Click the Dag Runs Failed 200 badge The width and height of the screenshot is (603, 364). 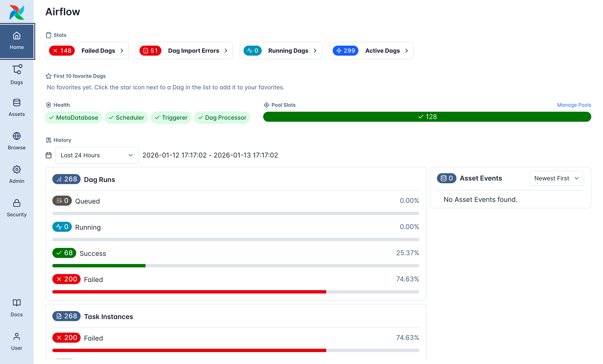click(67, 279)
